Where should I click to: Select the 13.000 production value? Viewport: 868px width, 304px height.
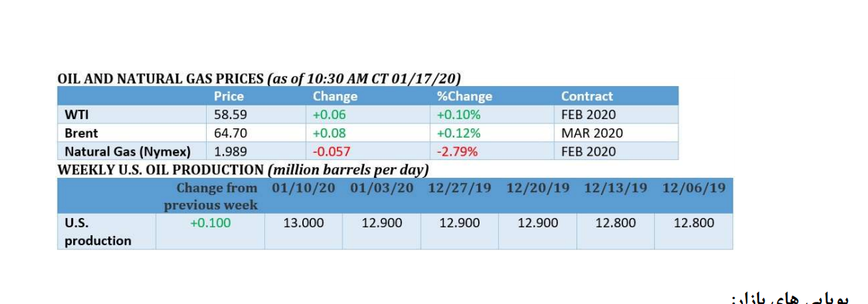(x=303, y=223)
